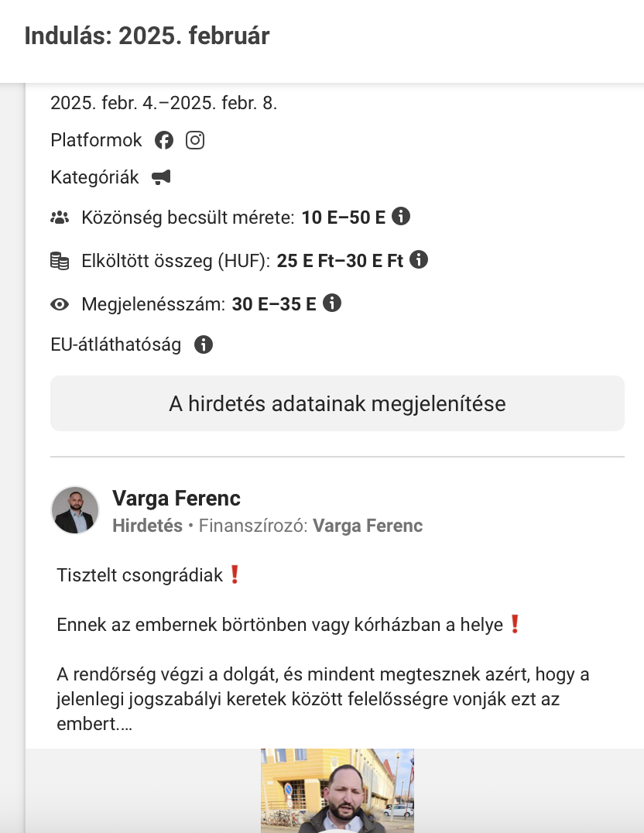Open info icon next to audience size
This screenshot has width=644, height=833.
(401, 217)
